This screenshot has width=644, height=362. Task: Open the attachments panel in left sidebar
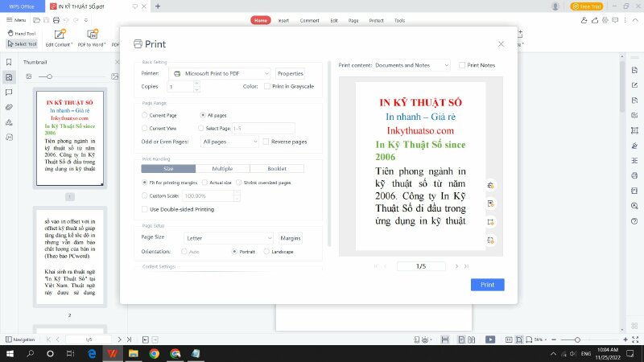pos(9,107)
